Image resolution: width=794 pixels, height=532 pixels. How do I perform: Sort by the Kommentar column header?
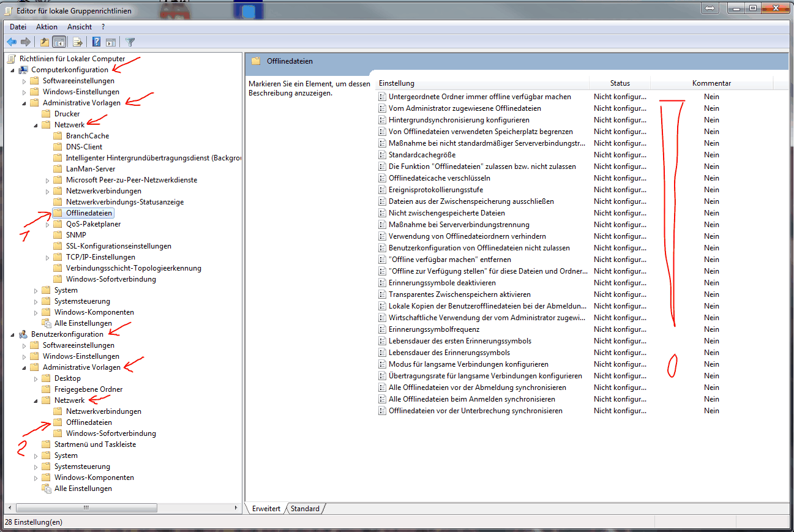[x=711, y=83]
